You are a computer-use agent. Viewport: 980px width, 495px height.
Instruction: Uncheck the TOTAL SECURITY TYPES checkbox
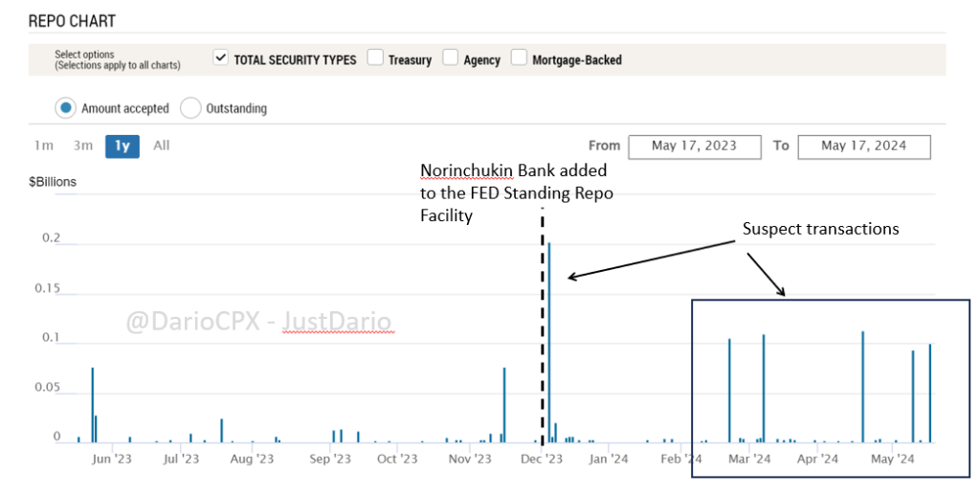coord(220,57)
